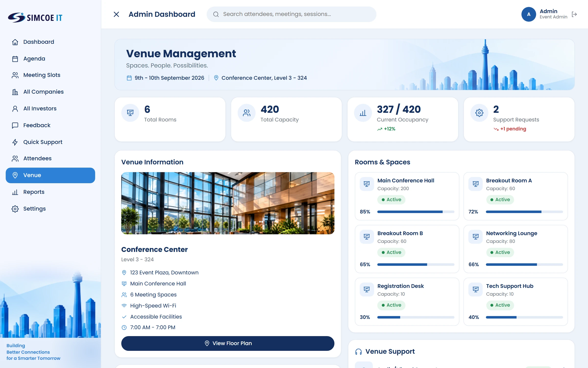Open Dashboard in the sidebar
This screenshot has height=368, width=588.
pos(50,42)
